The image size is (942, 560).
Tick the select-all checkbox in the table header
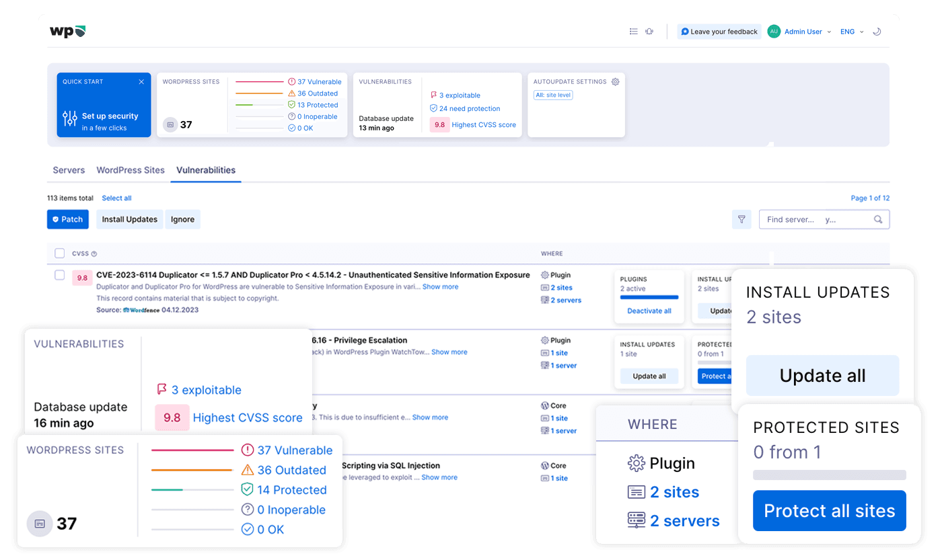pyautogui.click(x=60, y=253)
